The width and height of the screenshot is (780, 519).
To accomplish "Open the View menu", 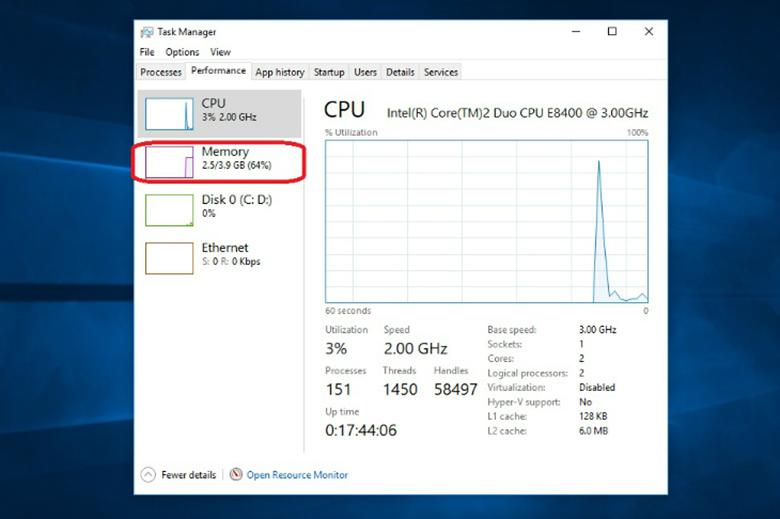I will pyautogui.click(x=220, y=52).
